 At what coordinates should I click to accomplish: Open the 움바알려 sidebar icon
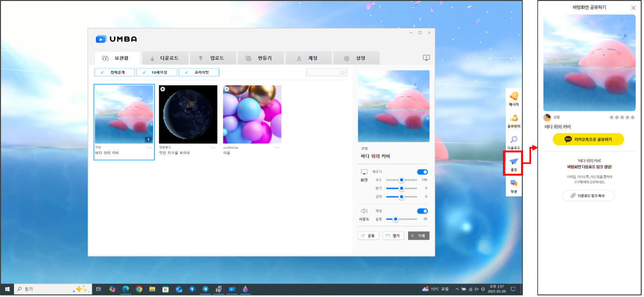pos(514,118)
